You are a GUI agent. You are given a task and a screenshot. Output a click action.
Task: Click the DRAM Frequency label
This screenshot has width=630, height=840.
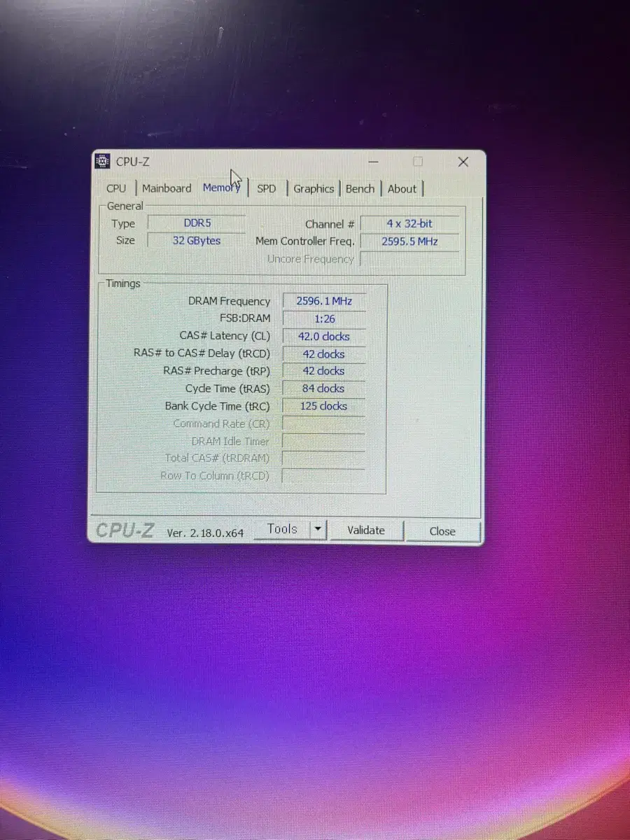pos(229,301)
